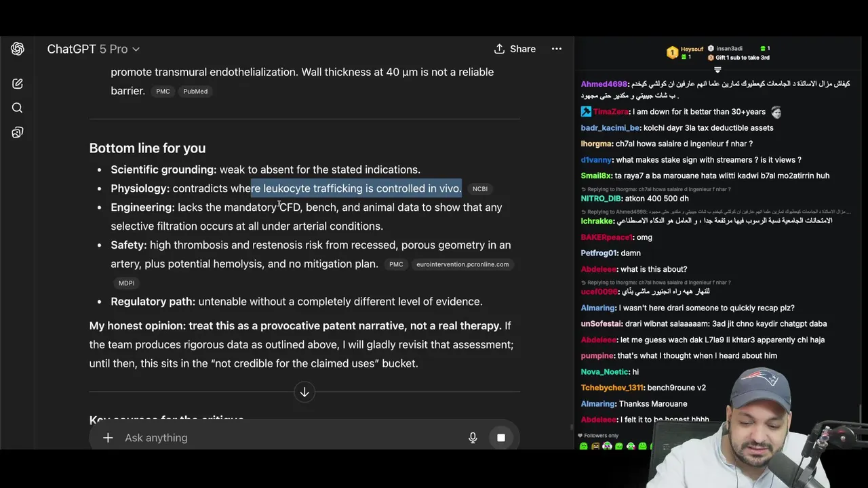Click username ucef0096 in chat
868x488 pixels.
(599, 291)
